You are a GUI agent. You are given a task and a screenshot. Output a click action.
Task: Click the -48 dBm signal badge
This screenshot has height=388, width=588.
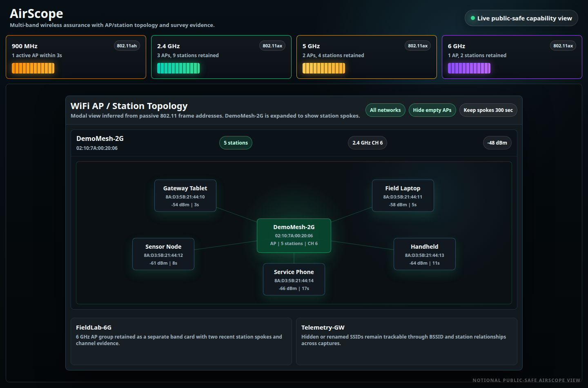coord(497,143)
